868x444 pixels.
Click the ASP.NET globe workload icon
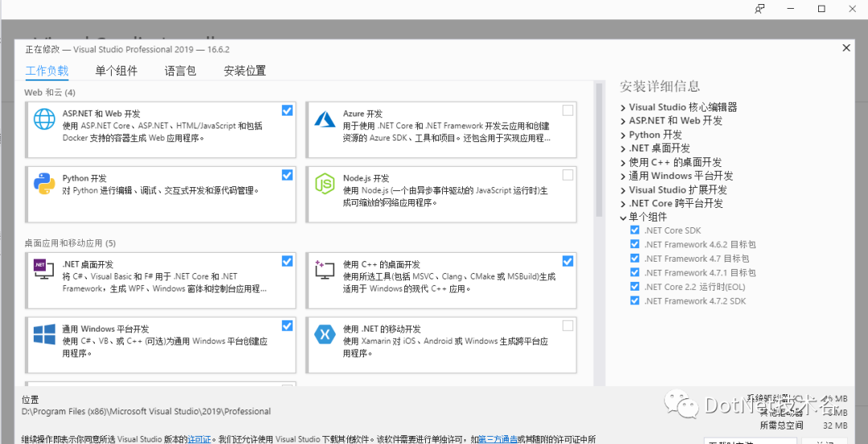(x=44, y=119)
